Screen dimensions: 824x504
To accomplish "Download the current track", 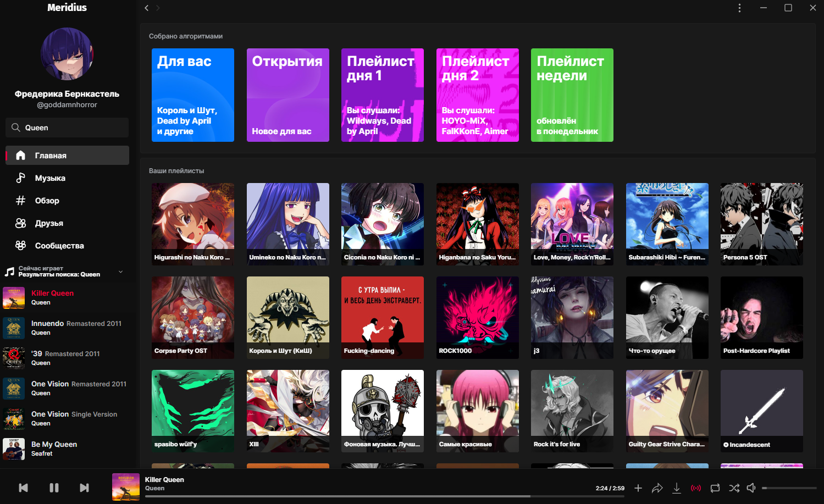I will tap(677, 488).
